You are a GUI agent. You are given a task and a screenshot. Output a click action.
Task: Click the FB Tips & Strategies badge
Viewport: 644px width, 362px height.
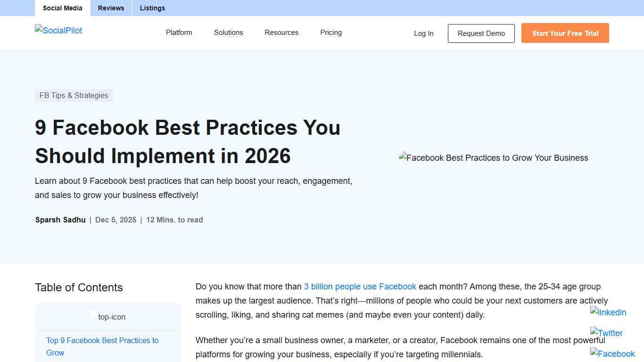[x=74, y=95]
